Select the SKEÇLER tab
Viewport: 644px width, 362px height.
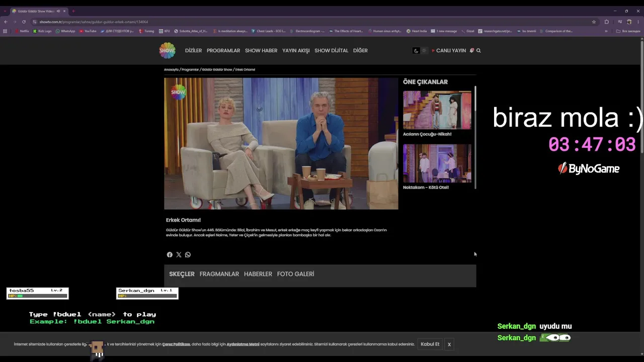[x=182, y=274]
